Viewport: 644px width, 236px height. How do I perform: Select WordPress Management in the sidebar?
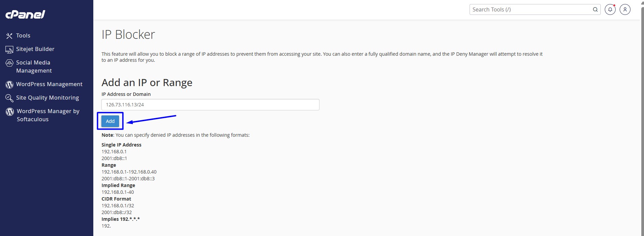49,84
